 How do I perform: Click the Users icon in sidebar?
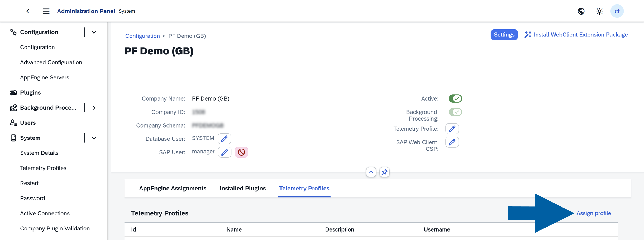point(13,123)
